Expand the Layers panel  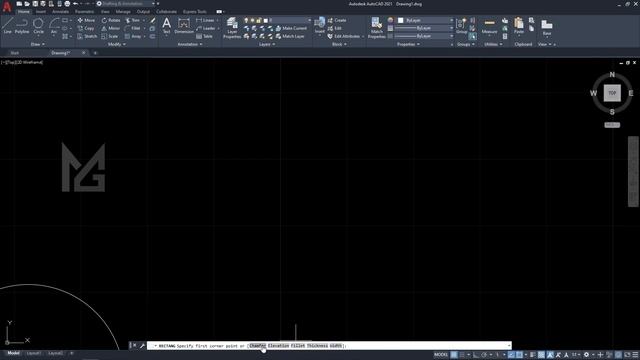tap(267, 44)
